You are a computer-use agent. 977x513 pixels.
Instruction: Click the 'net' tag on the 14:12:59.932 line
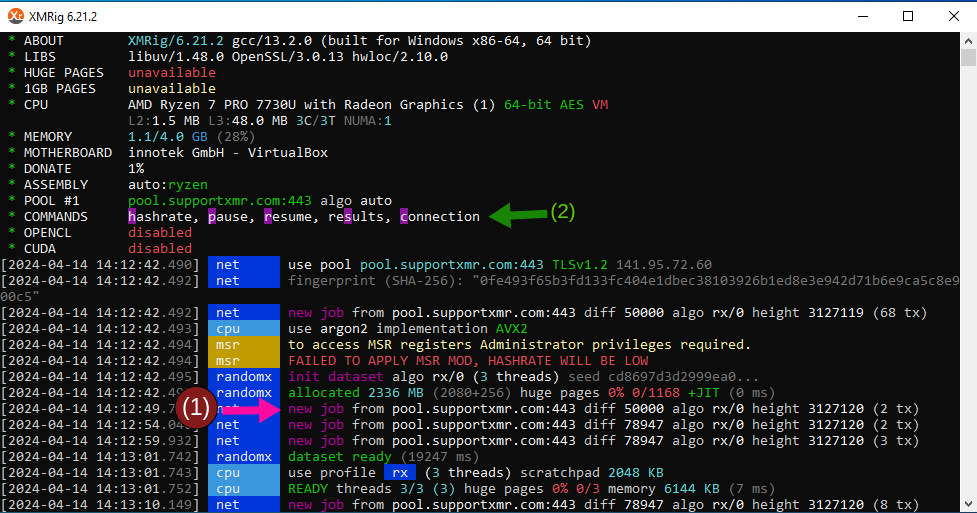pos(244,441)
